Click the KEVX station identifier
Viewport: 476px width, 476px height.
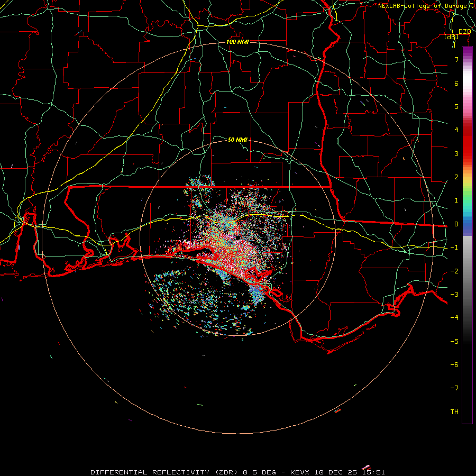pyautogui.click(x=300, y=472)
